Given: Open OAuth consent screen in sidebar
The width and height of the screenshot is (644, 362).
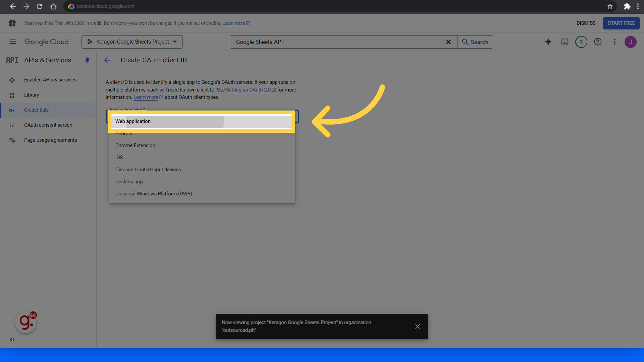Looking at the screenshot, I should click(48, 125).
